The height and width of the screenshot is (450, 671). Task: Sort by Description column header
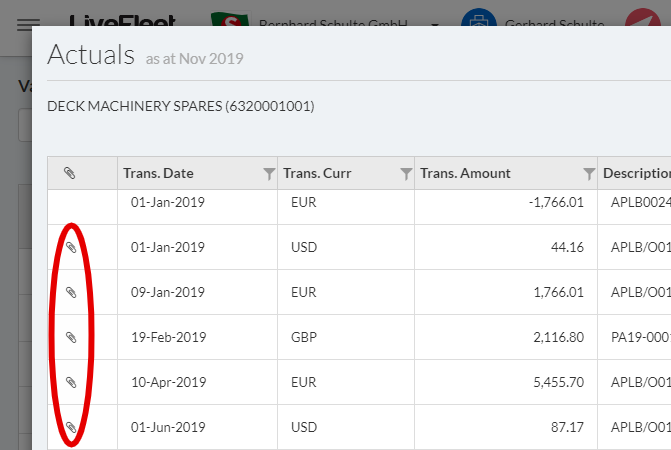(636, 173)
